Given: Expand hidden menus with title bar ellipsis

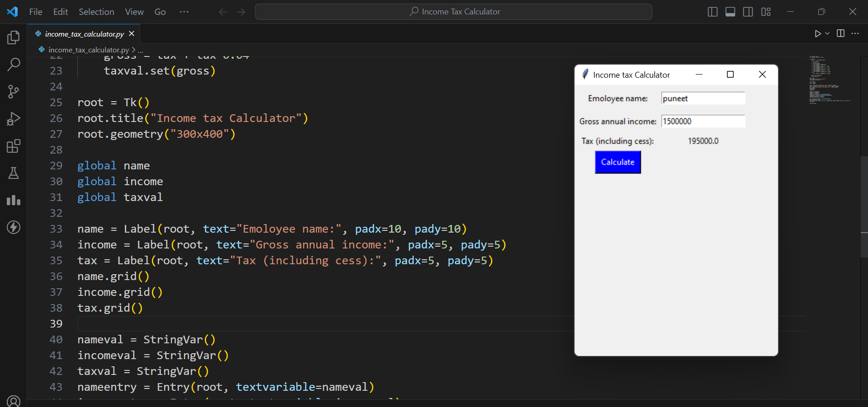Looking at the screenshot, I should [184, 12].
